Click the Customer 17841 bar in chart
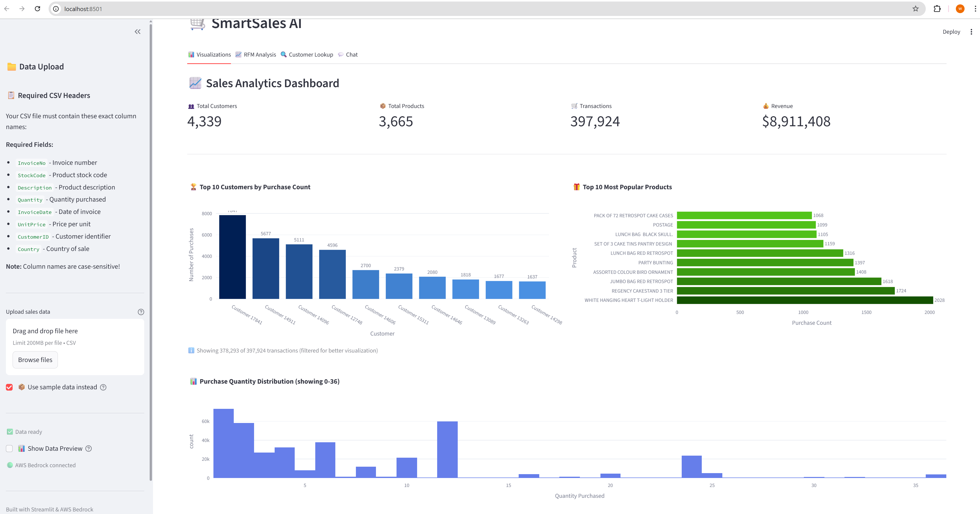Viewport: 980px width, 514px height. coord(232,257)
